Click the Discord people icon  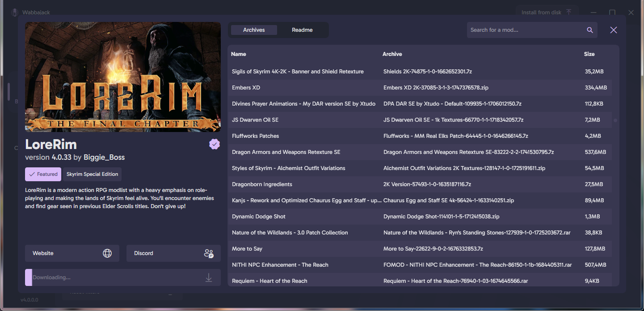209,253
